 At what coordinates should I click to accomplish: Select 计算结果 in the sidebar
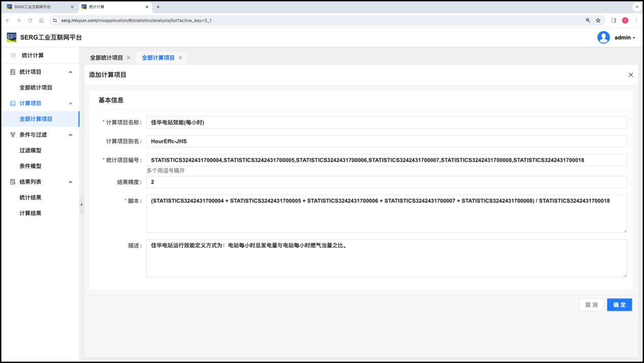[x=30, y=214]
